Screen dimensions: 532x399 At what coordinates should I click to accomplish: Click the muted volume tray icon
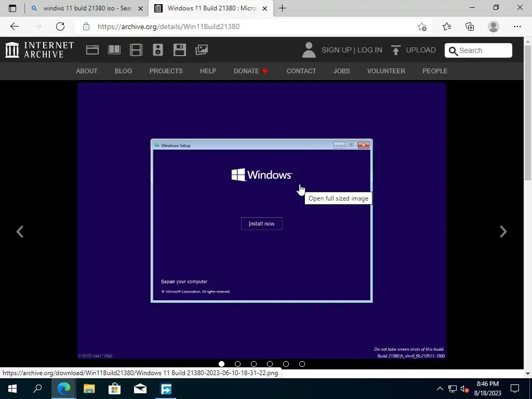click(464, 389)
